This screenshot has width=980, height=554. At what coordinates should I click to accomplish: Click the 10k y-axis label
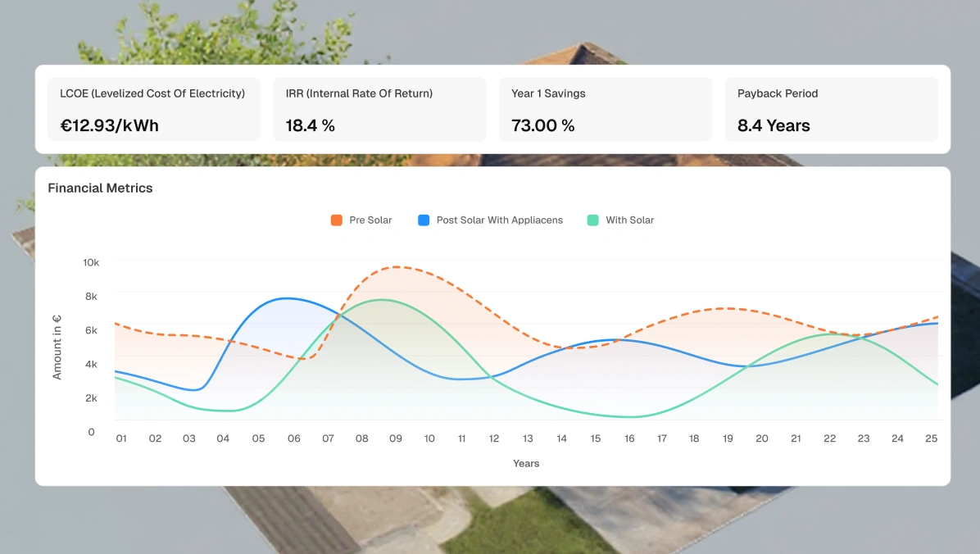pyautogui.click(x=91, y=262)
